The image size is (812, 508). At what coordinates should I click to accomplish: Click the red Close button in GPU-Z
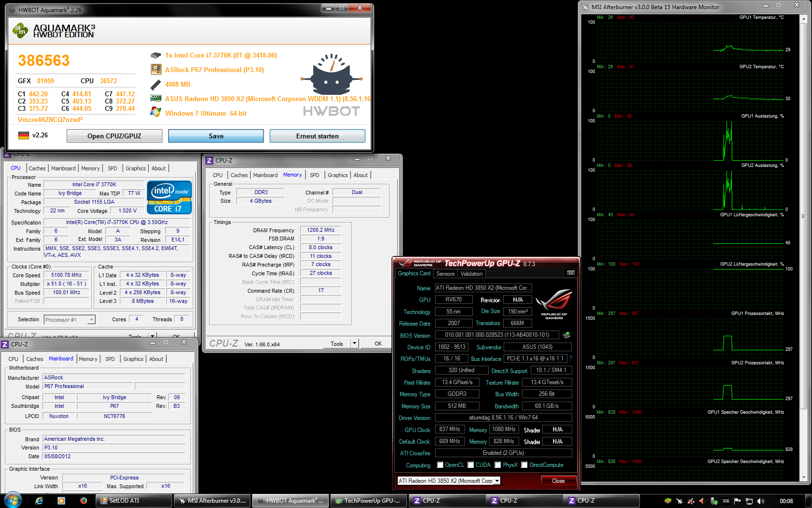(x=558, y=481)
